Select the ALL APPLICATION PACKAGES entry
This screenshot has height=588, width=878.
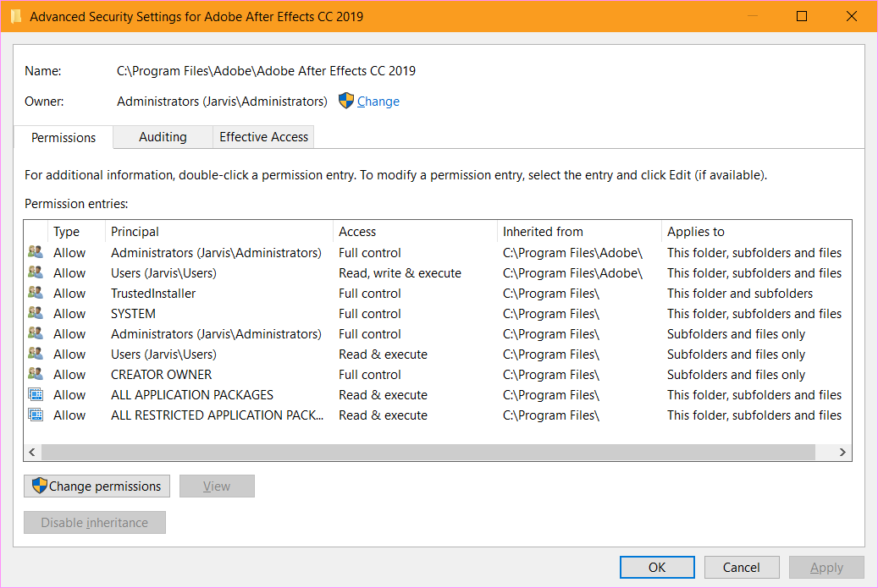click(x=192, y=395)
